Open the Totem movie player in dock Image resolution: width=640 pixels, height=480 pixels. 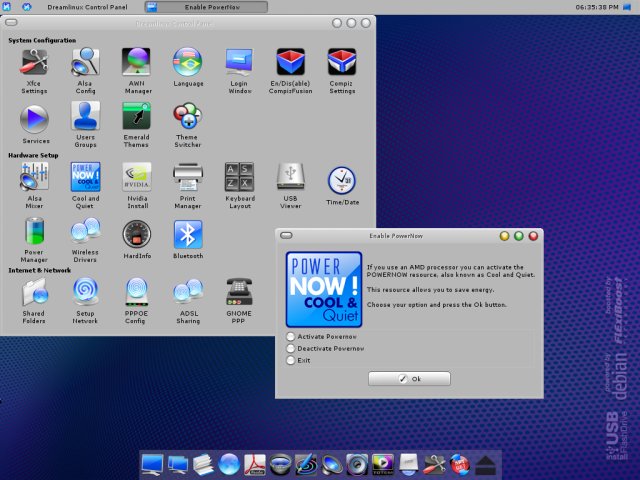click(383, 465)
